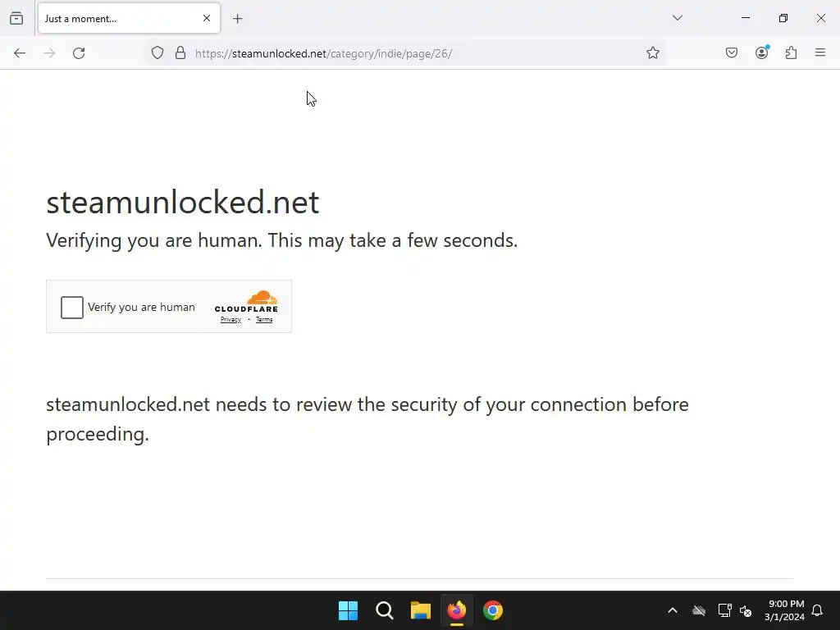Expand the list all tabs dropdown

point(678,18)
